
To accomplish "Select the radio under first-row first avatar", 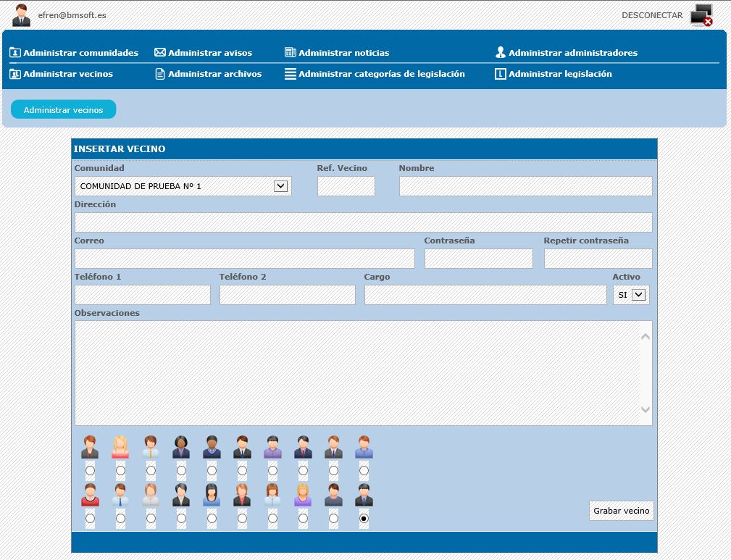I will [x=90, y=471].
